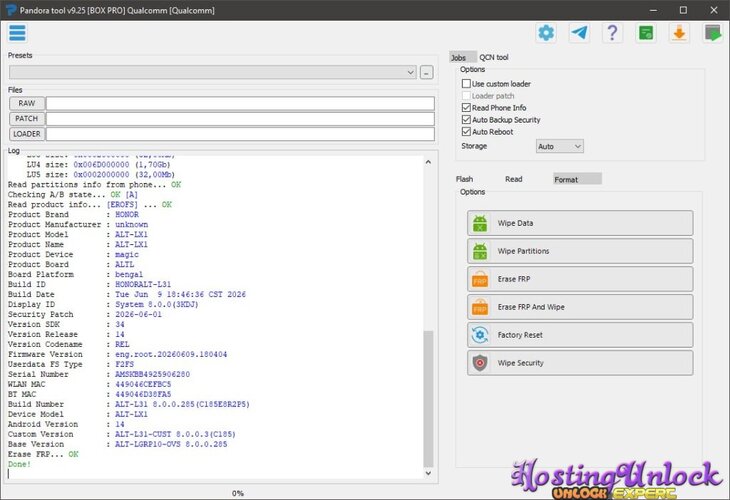Open the help question mark icon
The height and width of the screenshot is (500, 730).
(x=612, y=33)
